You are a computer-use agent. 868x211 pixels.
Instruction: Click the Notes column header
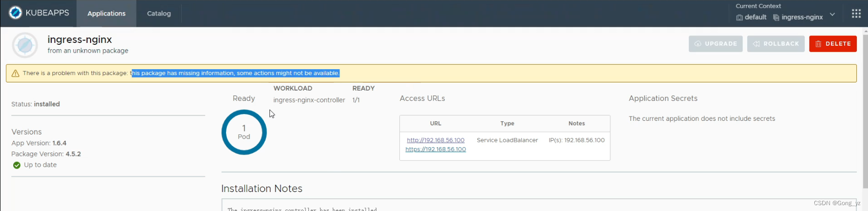[x=577, y=124]
